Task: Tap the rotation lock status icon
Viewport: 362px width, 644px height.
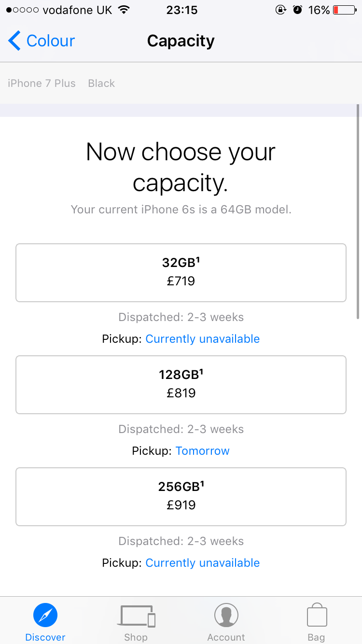Action: (x=280, y=10)
